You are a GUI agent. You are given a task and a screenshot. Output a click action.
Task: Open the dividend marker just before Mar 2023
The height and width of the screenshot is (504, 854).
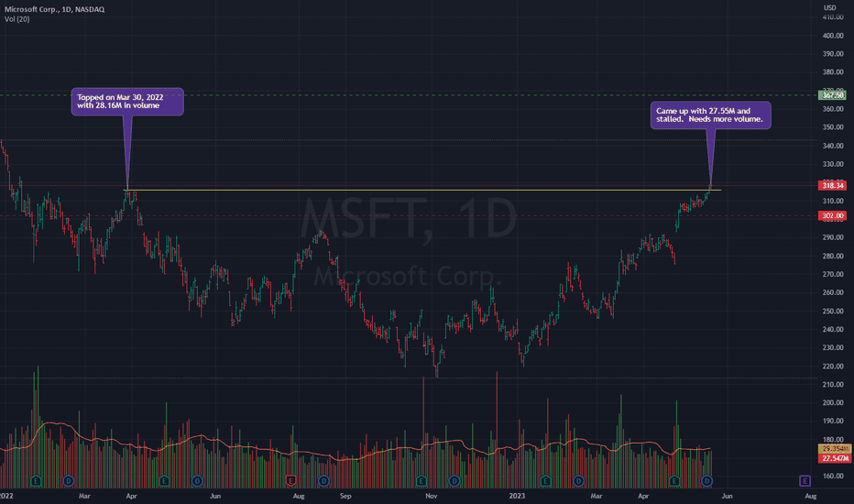tap(578, 480)
